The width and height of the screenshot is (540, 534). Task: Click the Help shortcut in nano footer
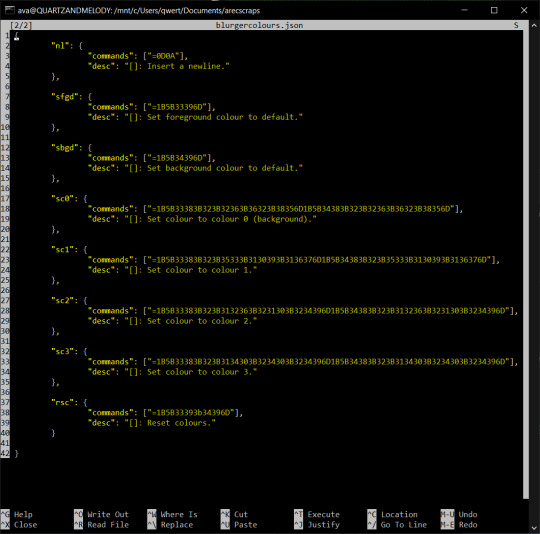click(x=23, y=514)
